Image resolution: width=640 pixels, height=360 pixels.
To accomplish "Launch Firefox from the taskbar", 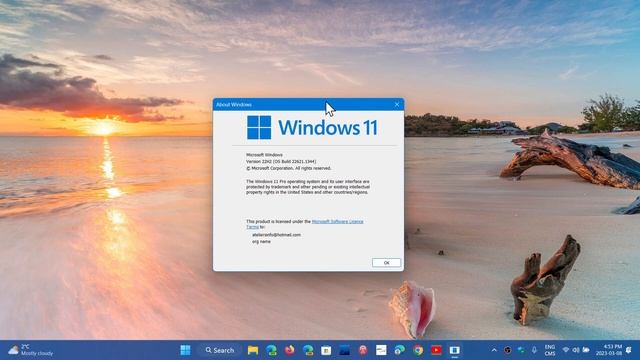I will [x=289, y=350].
